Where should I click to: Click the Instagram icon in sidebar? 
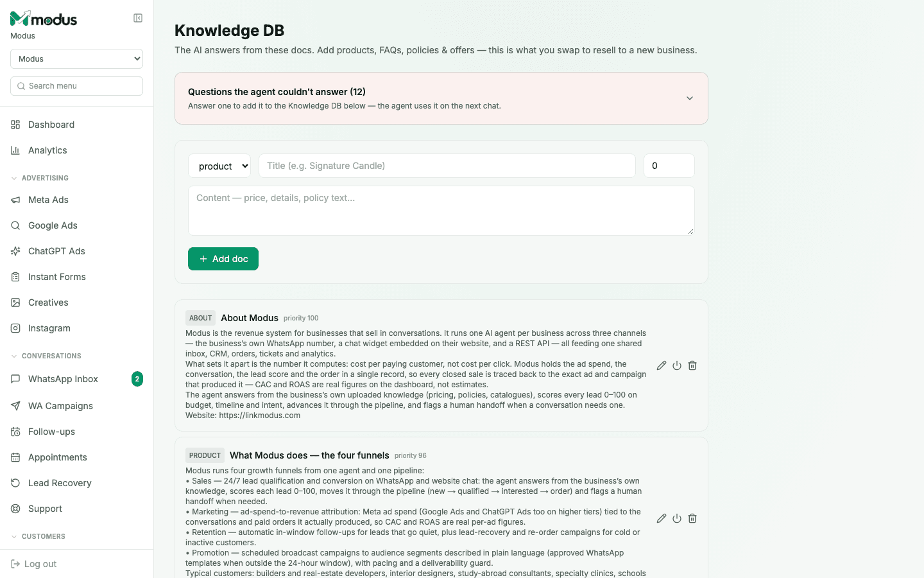point(15,328)
